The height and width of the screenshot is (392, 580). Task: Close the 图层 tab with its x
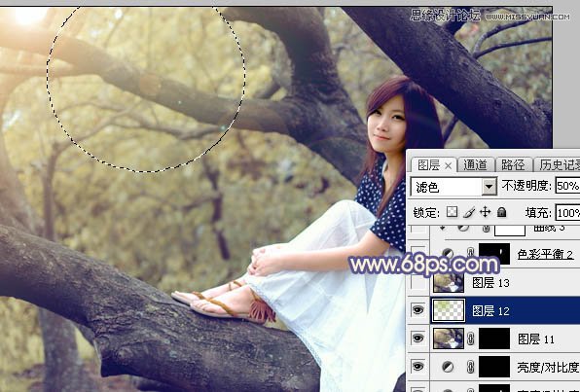(x=448, y=166)
